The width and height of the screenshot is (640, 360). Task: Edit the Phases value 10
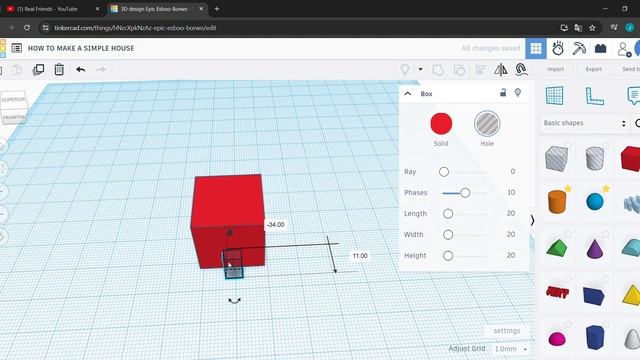(511, 192)
